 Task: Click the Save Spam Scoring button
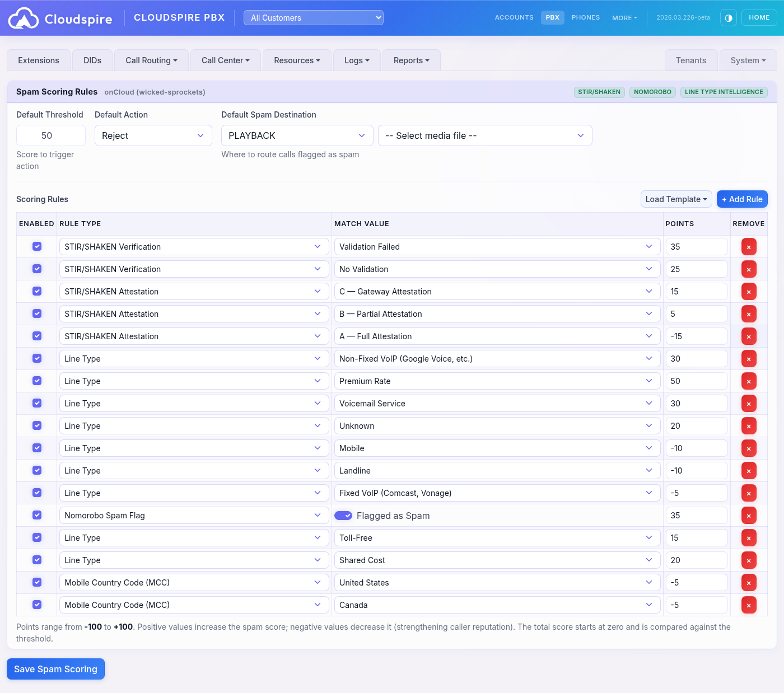55,668
